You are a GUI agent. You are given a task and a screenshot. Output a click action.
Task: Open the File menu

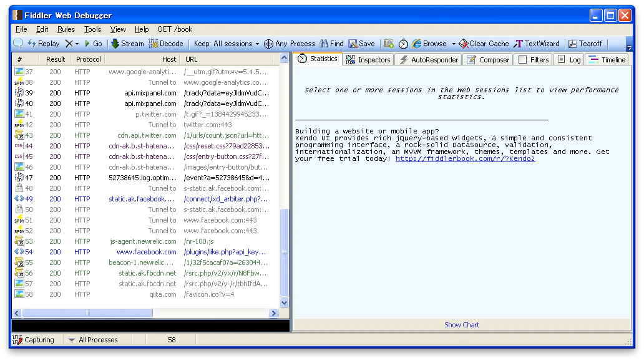pyautogui.click(x=21, y=29)
